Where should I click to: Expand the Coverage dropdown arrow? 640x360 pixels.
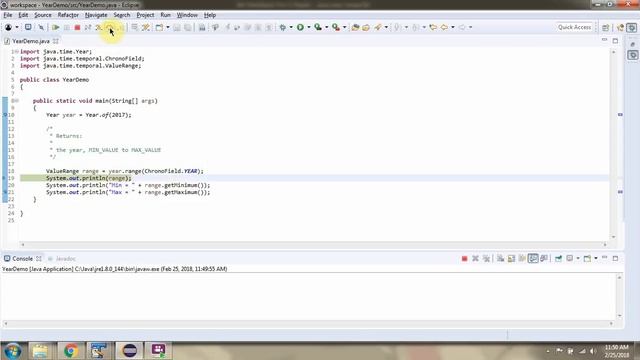[x=327, y=27]
